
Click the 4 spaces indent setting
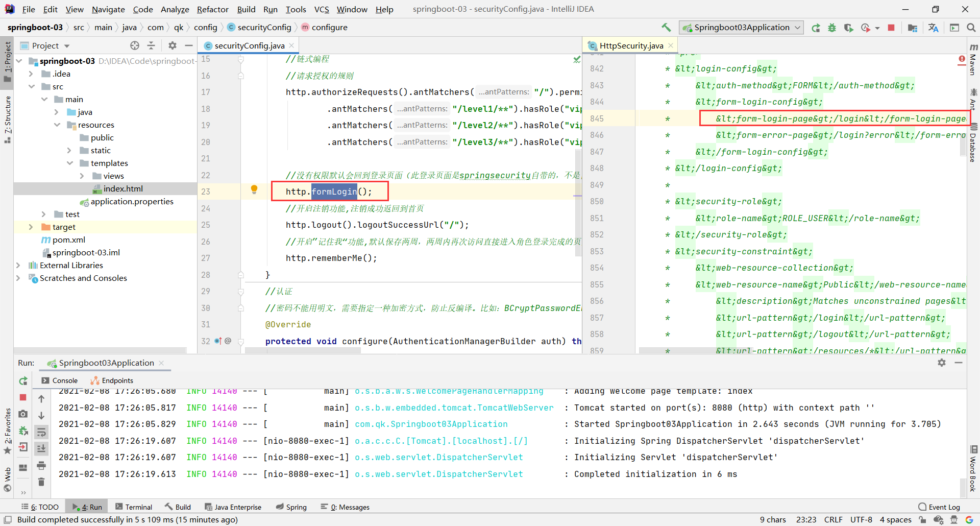(895, 520)
